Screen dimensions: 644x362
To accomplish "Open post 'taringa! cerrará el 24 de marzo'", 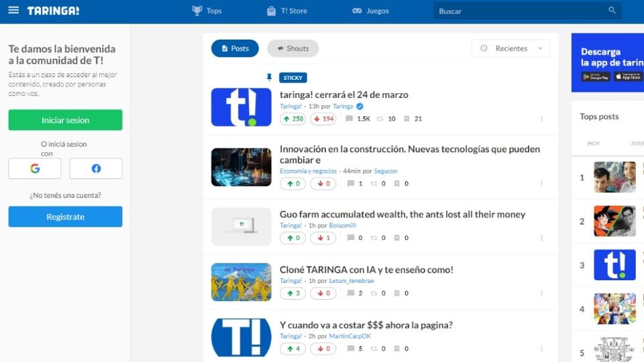I will coord(343,95).
